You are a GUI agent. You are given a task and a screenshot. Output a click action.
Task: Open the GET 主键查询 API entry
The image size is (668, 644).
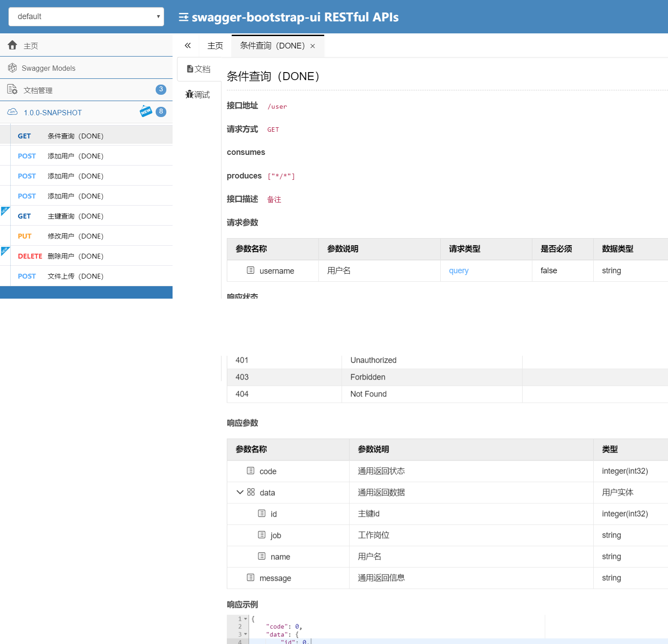75,216
